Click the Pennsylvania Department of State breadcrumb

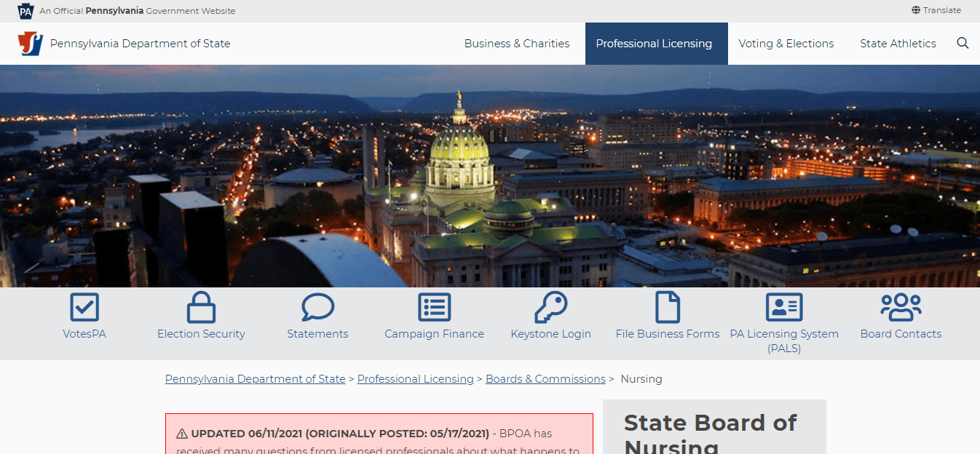pos(255,378)
